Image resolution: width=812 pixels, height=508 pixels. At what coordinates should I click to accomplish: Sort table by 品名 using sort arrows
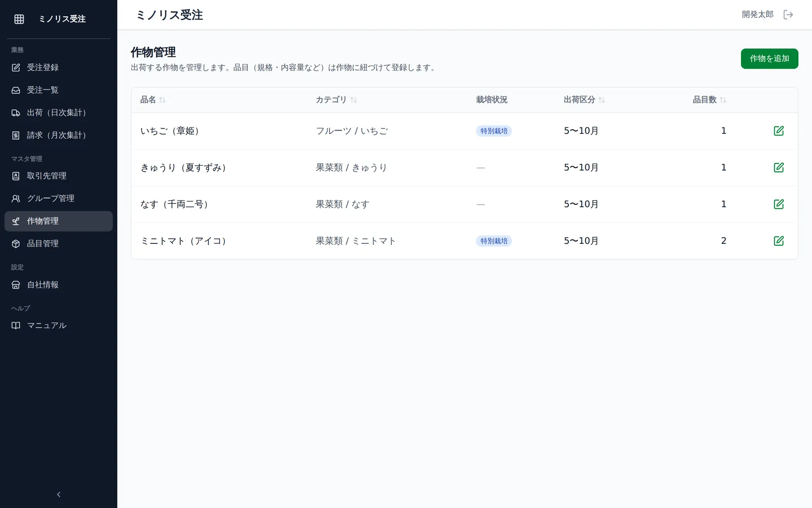pos(162,100)
